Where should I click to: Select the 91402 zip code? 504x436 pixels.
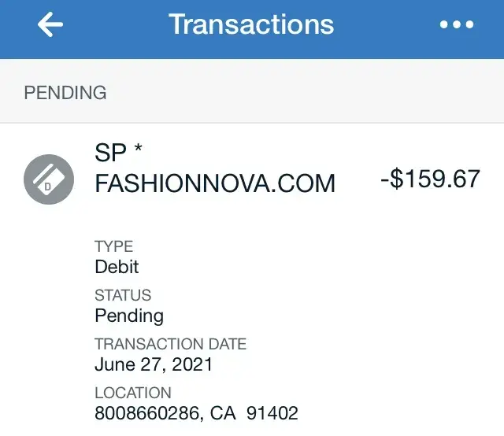click(272, 413)
